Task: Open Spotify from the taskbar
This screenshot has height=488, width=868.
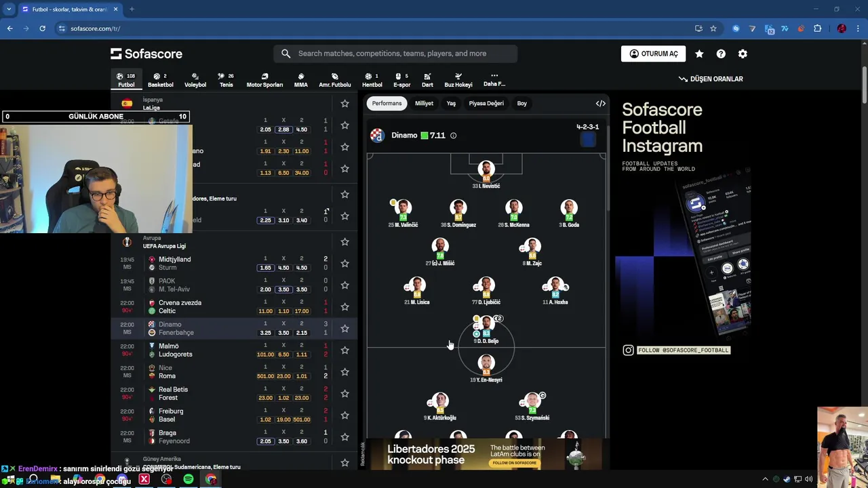Action: 188,479
